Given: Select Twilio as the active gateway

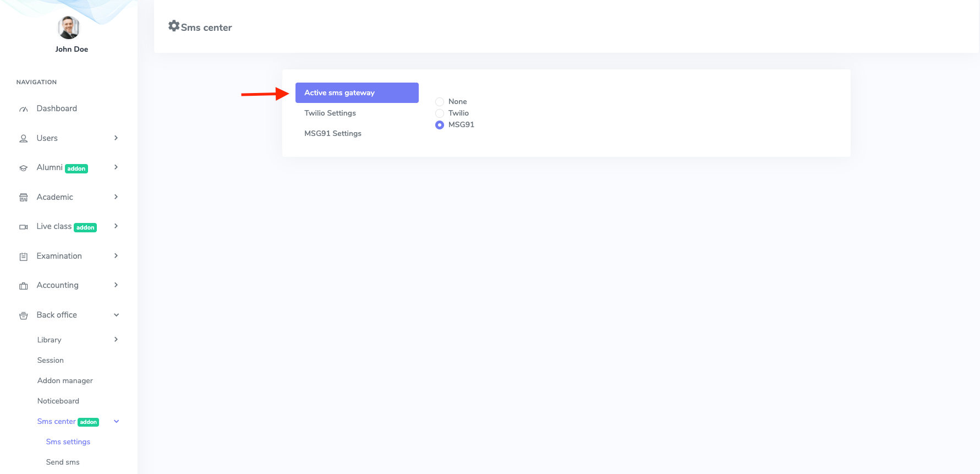Looking at the screenshot, I should pyautogui.click(x=439, y=113).
